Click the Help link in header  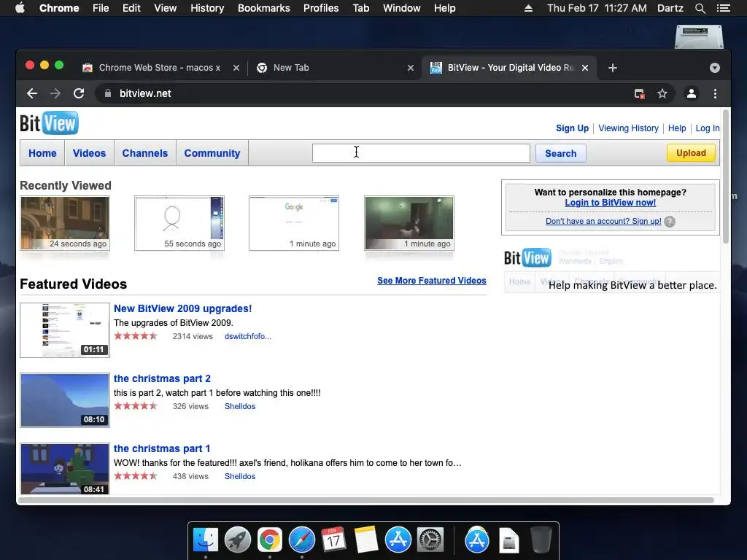677,128
